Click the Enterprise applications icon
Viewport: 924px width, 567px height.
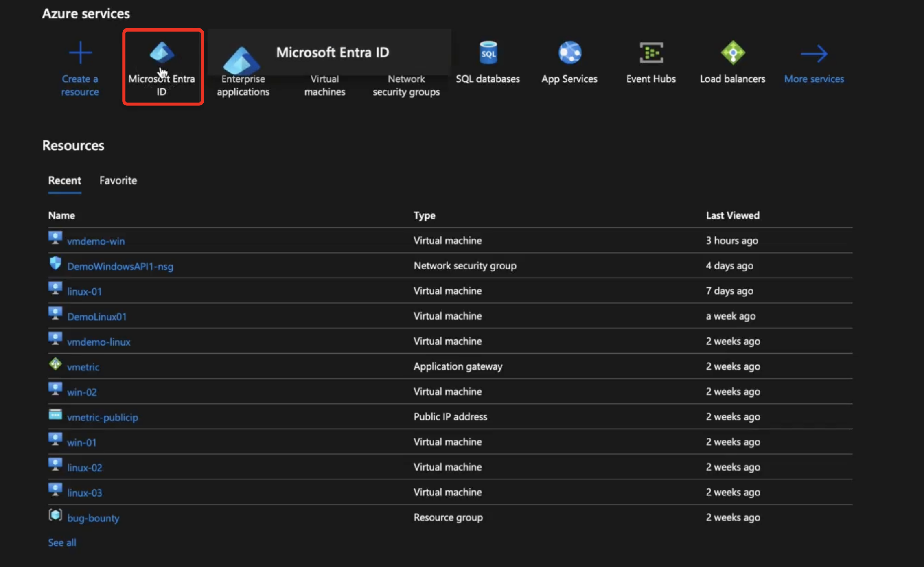pyautogui.click(x=241, y=60)
